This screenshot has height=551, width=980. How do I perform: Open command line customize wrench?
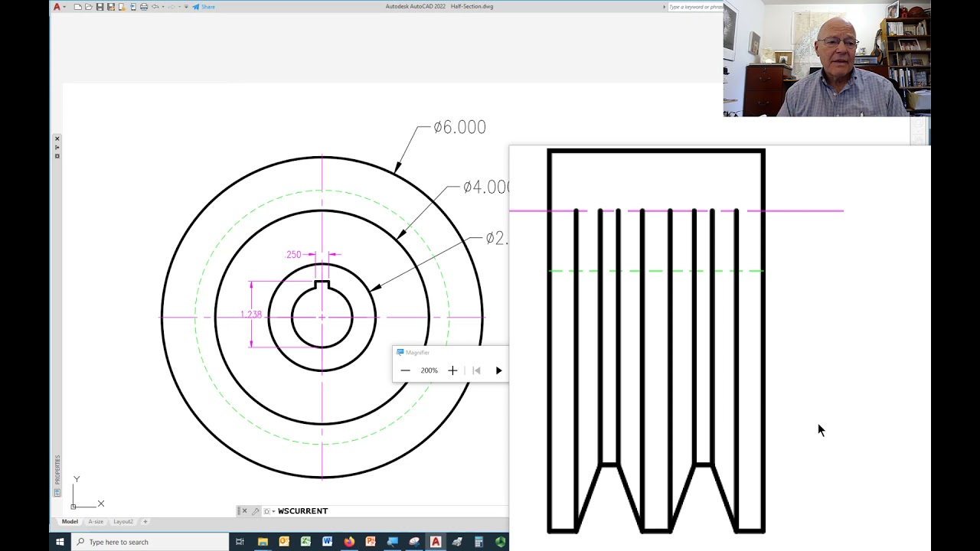pos(256,511)
